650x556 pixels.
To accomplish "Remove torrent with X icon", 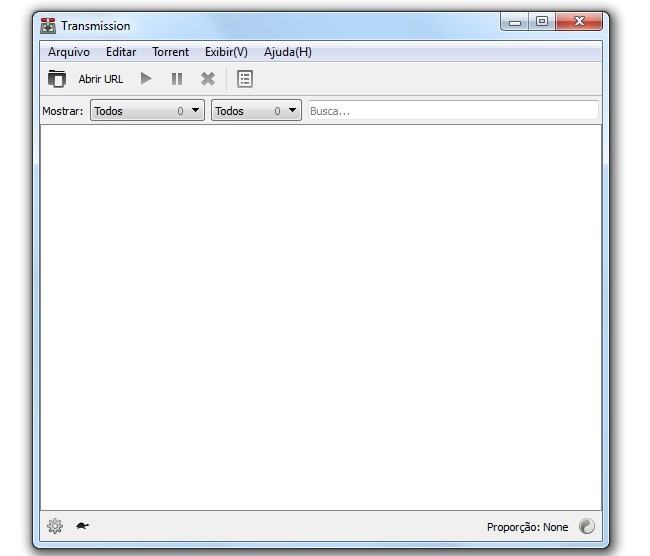I will point(208,79).
